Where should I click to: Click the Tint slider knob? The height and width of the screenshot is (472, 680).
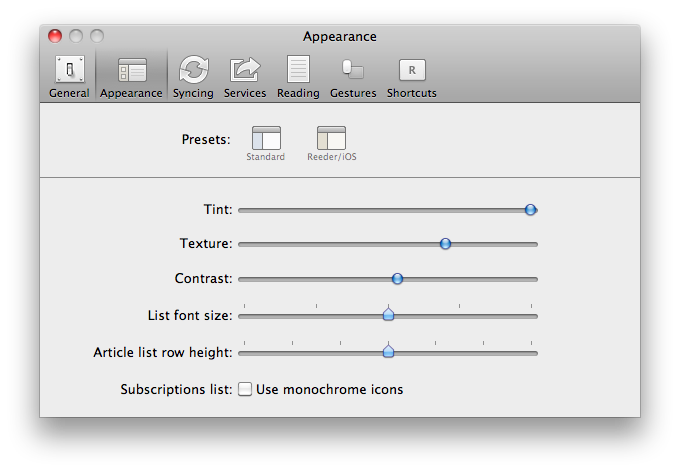531,210
